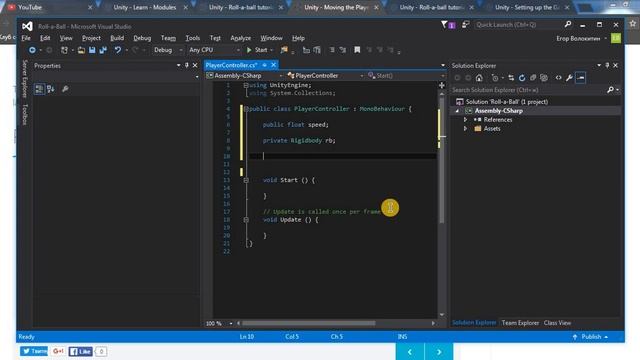This screenshot has width=640, height=360.
Task: Click the Quick Launch magnifier icon
Action: [568, 24]
